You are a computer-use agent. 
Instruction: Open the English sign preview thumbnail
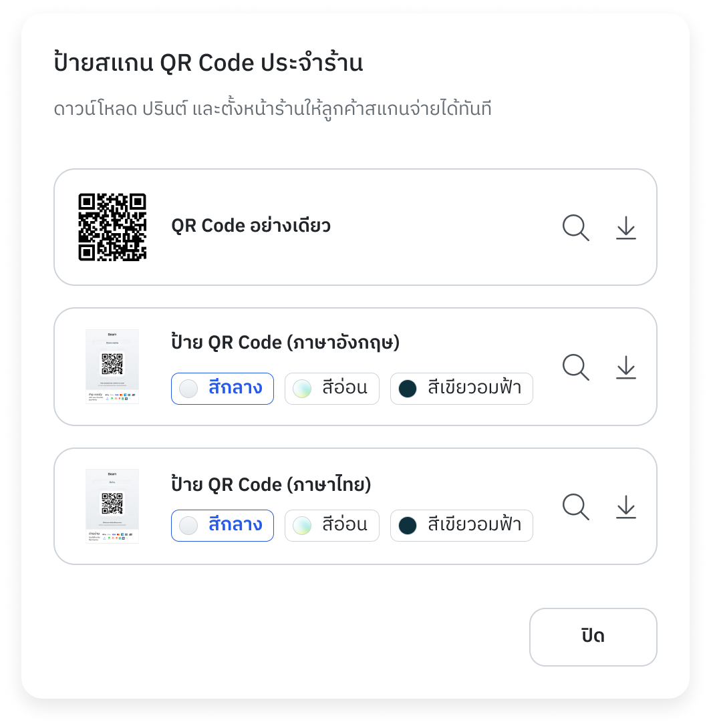[x=112, y=367]
